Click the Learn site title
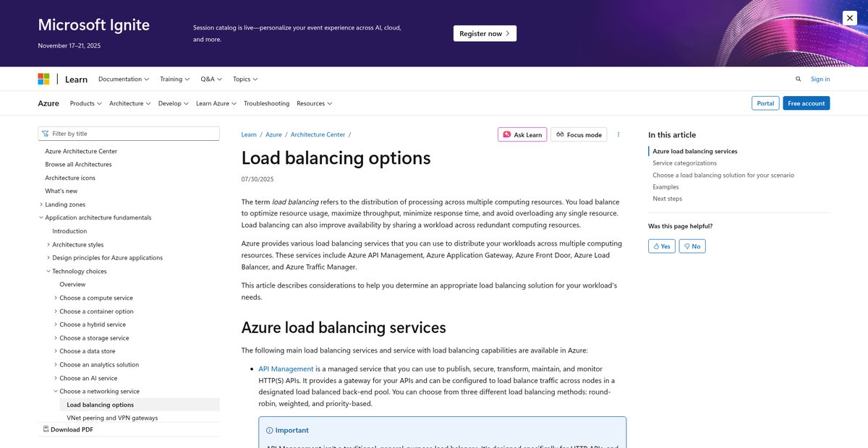 (x=77, y=79)
